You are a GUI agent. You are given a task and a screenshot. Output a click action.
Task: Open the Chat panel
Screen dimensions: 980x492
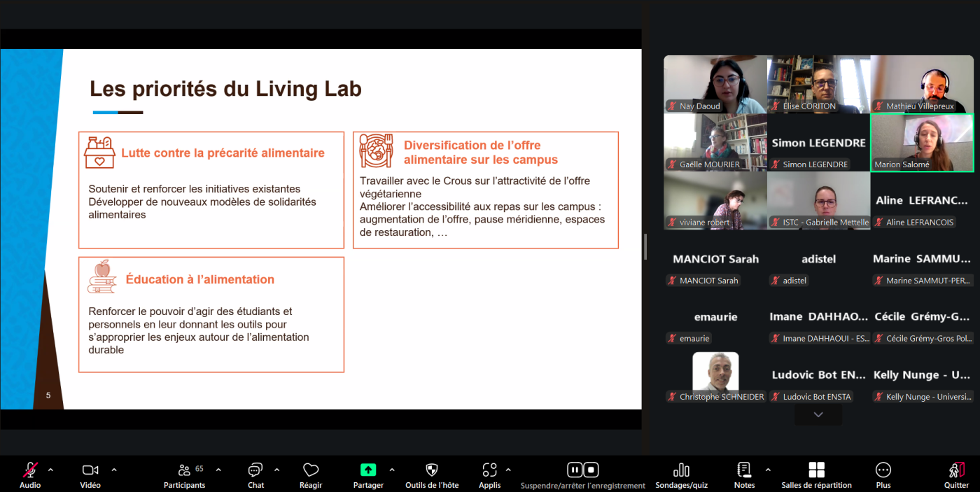click(x=255, y=470)
